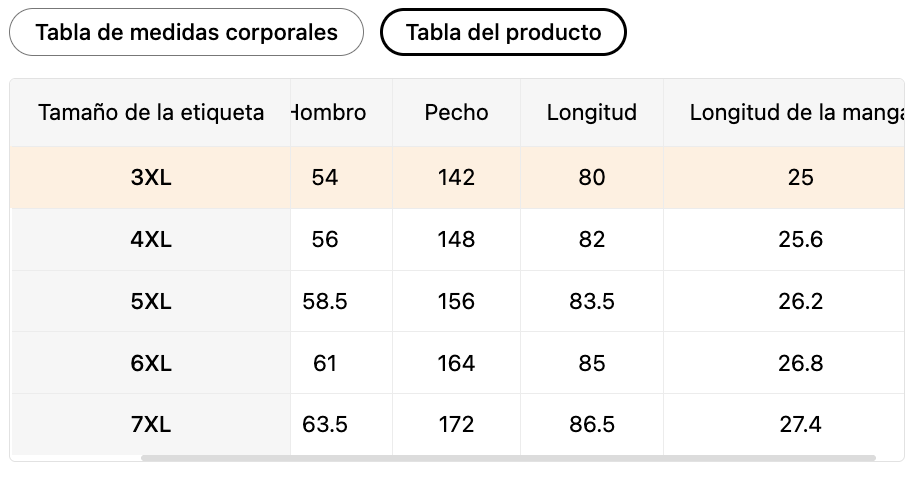Click the 3XL size row label
The width and height of the screenshot is (922, 480).
click(x=151, y=178)
